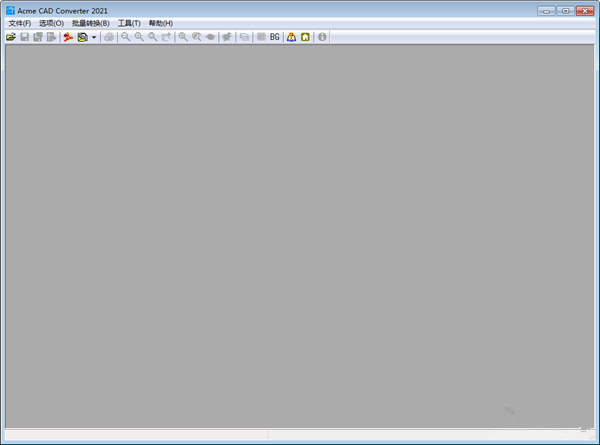Click the layers icon left of BG

pyautogui.click(x=261, y=37)
